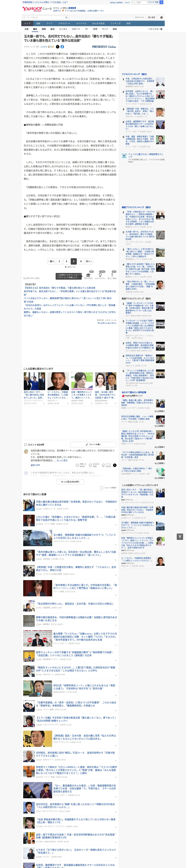Open ビートたけし thumbnail in こんな記事も読まれています
The height and width of the screenshot is (868, 186).
click(x=58, y=381)
